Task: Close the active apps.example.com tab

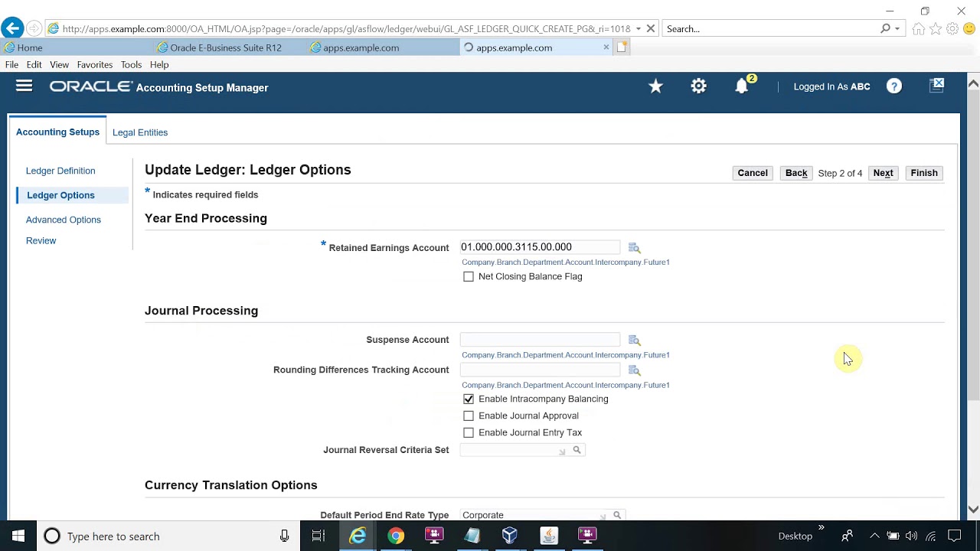Action: [x=606, y=47]
